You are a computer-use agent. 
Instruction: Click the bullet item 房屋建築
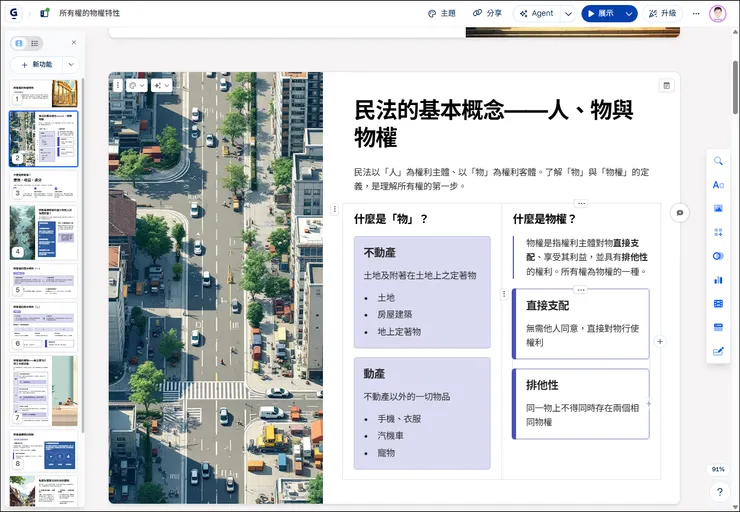tap(395, 314)
